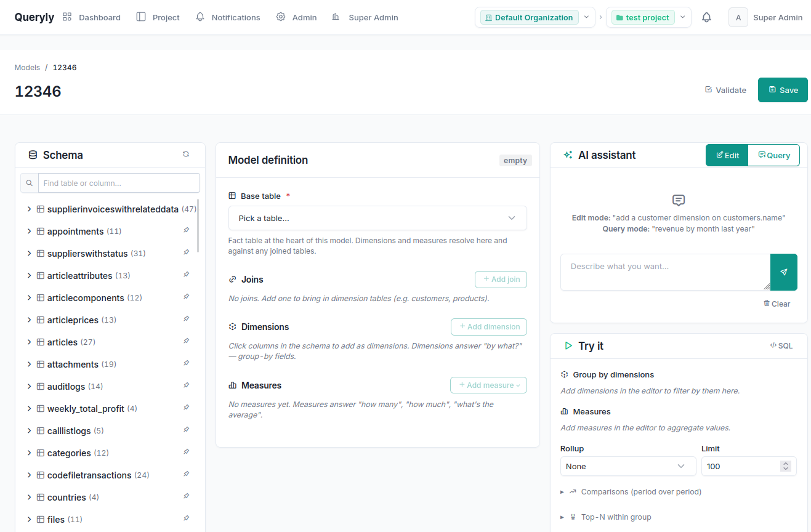Send the AI assistant prompt
This screenshot has width=811, height=532.
[x=784, y=272]
